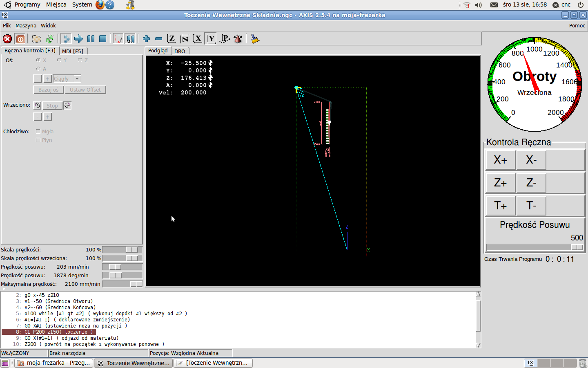Stop program execution with square icon
Image resolution: width=588 pixels, height=368 pixels.
pos(103,39)
